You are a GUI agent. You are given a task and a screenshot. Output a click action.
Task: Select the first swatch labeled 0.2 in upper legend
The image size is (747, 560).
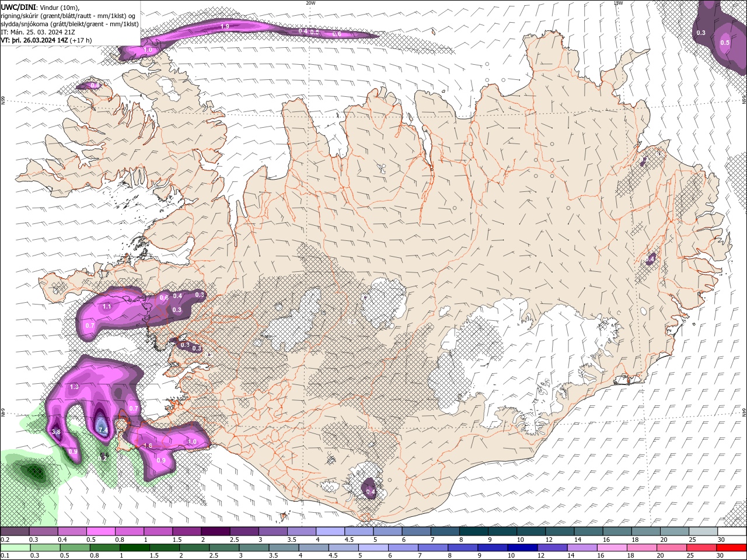(15, 531)
